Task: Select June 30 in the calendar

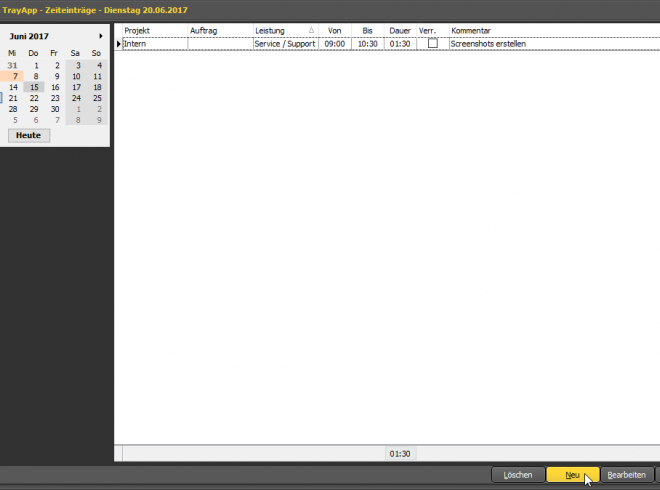Action: click(x=55, y=109)
